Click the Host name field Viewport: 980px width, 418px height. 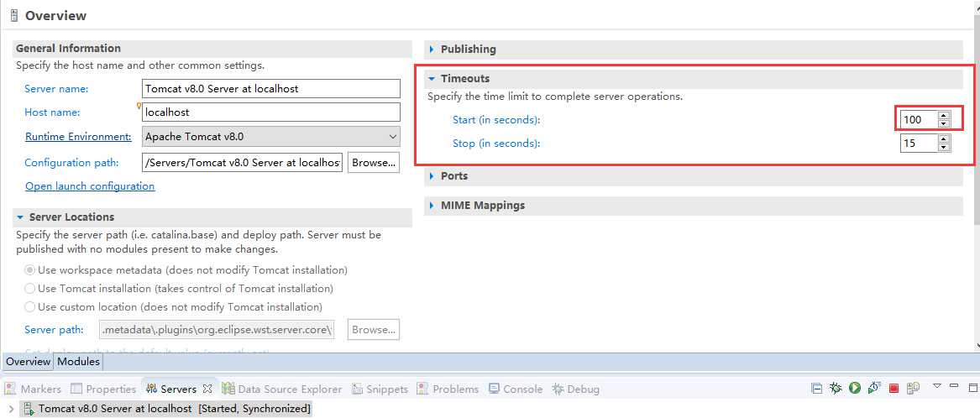[x=271, y=112]
